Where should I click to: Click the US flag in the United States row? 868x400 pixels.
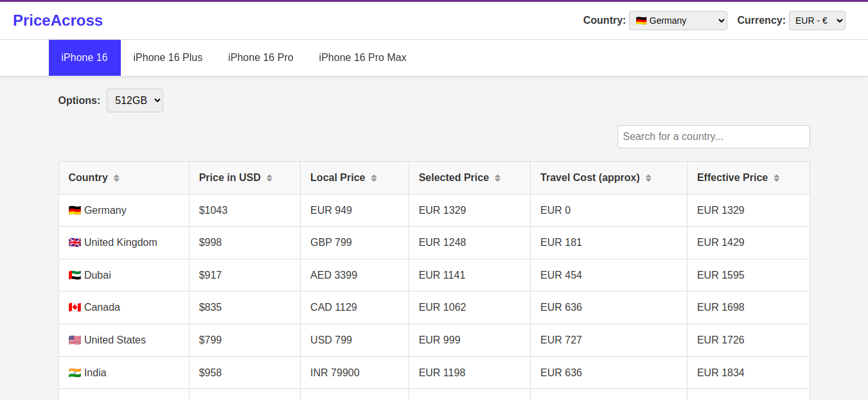(75, 340)
